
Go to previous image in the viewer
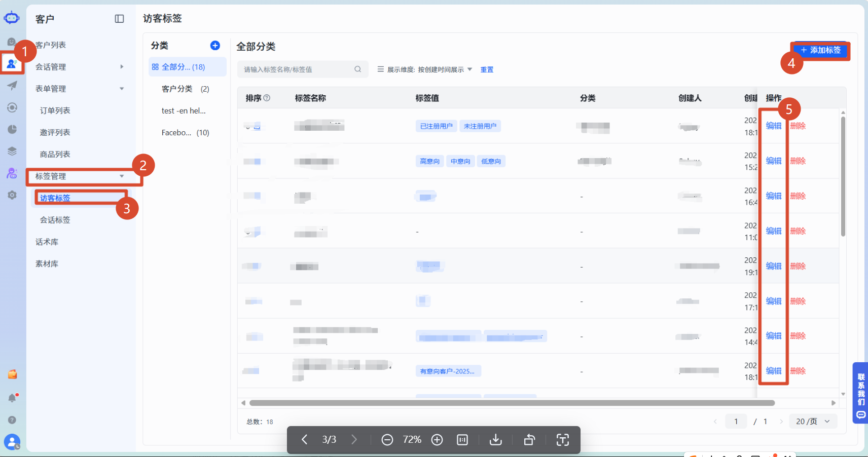[x=304, y=440]
